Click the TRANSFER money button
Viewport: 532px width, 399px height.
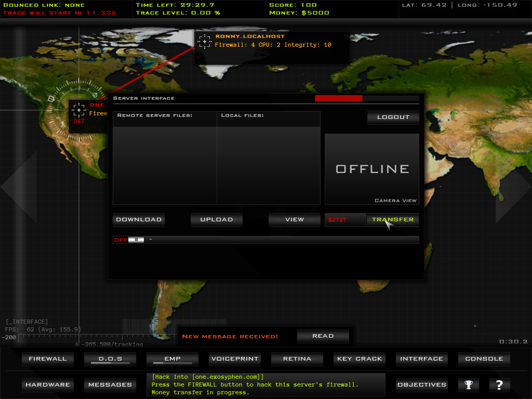click(x=392, y=220)
